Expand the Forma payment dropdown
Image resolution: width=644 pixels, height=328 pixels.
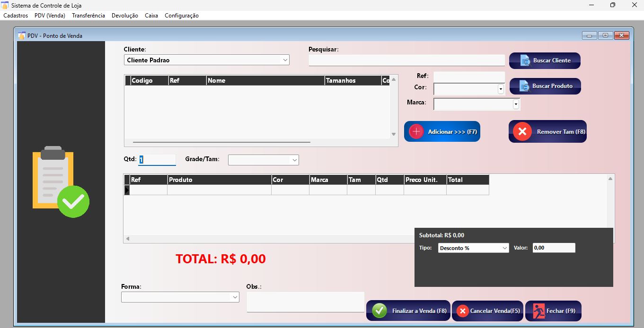click(x=235, y=297)
